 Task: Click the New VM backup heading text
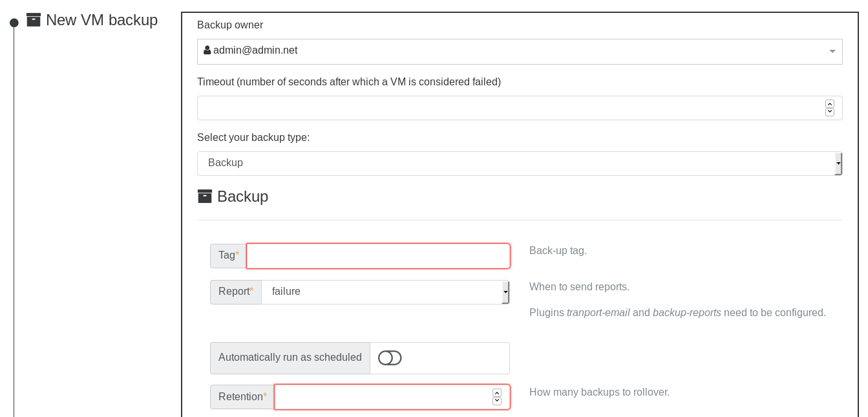(101, 20)
